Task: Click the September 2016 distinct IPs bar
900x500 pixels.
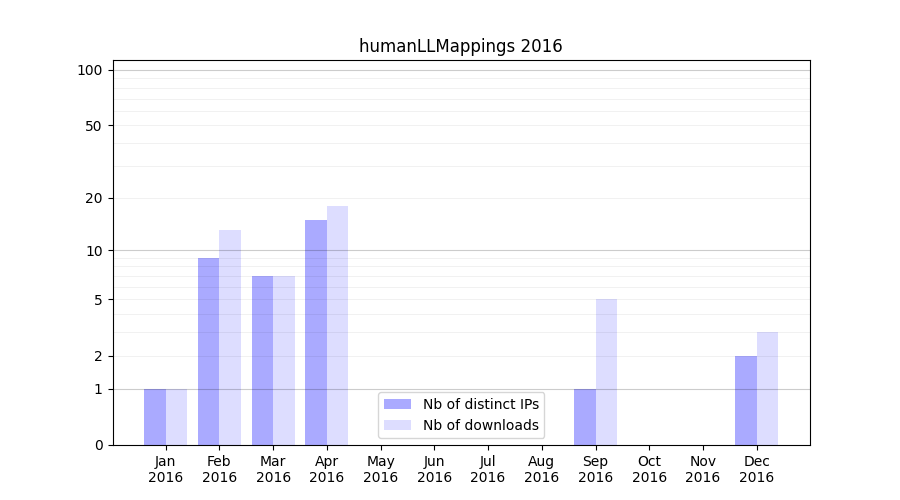Action: click(x=585, y=417)
